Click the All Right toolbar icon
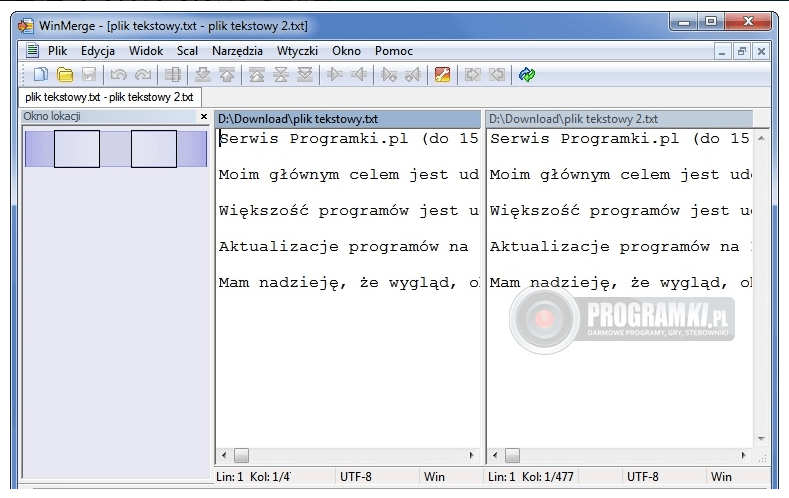789x498 pixels. 472,75
